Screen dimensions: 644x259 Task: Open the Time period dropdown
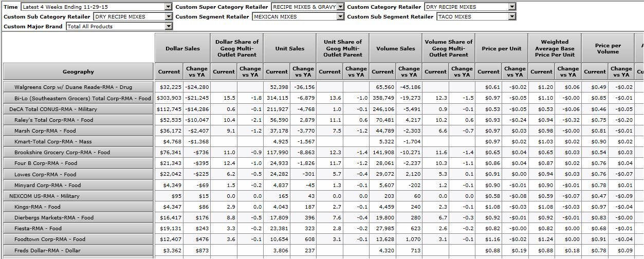point(169,7)
